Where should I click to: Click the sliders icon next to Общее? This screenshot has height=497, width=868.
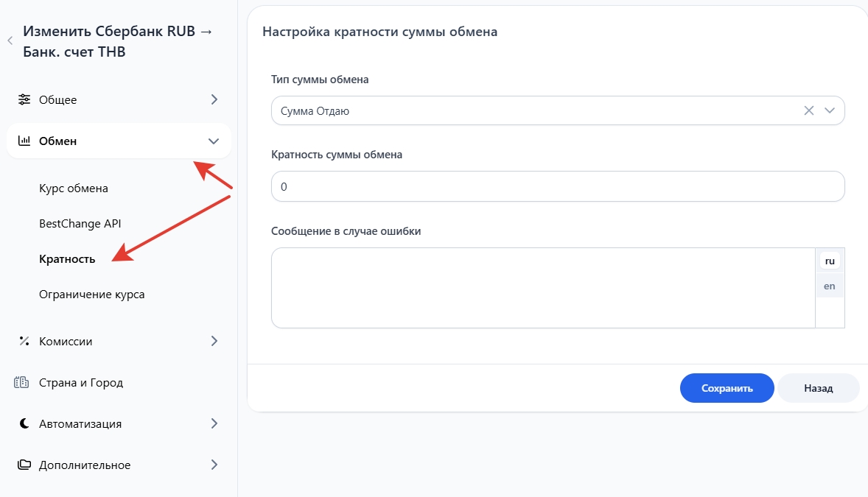point(24,99)
